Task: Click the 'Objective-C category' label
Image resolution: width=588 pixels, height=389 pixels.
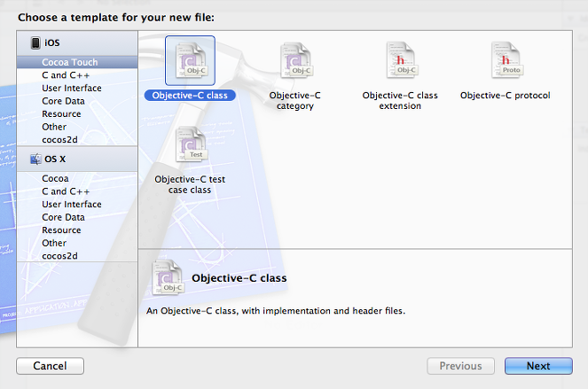Action: pos(295,100)
